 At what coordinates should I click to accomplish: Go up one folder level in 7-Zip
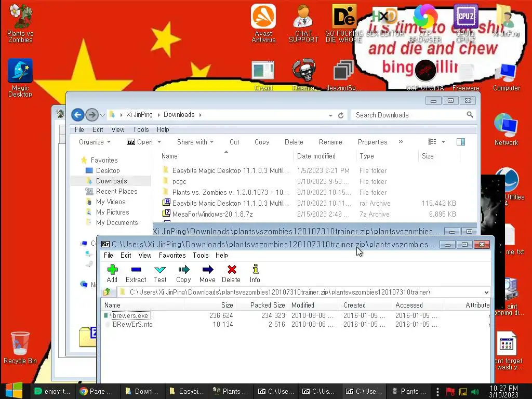(108, 292)
